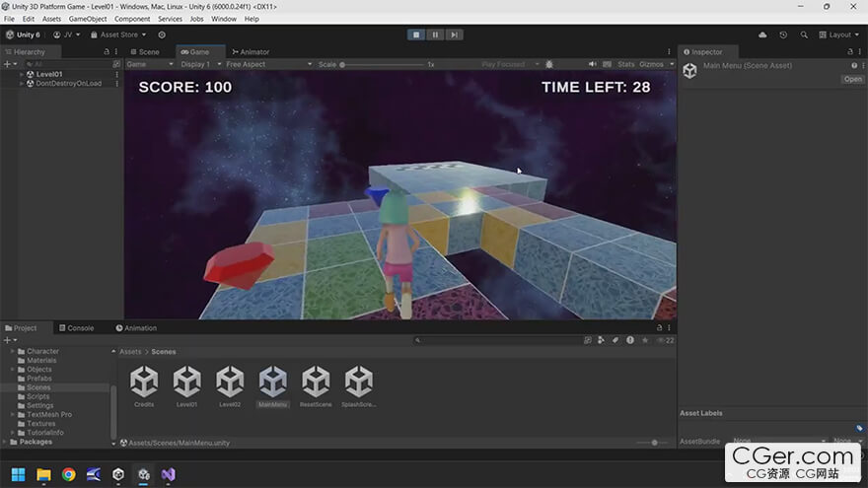Viewport: 868px width, 488px height.
Task: Open the Layout dropdown
Action: (839, 35)
